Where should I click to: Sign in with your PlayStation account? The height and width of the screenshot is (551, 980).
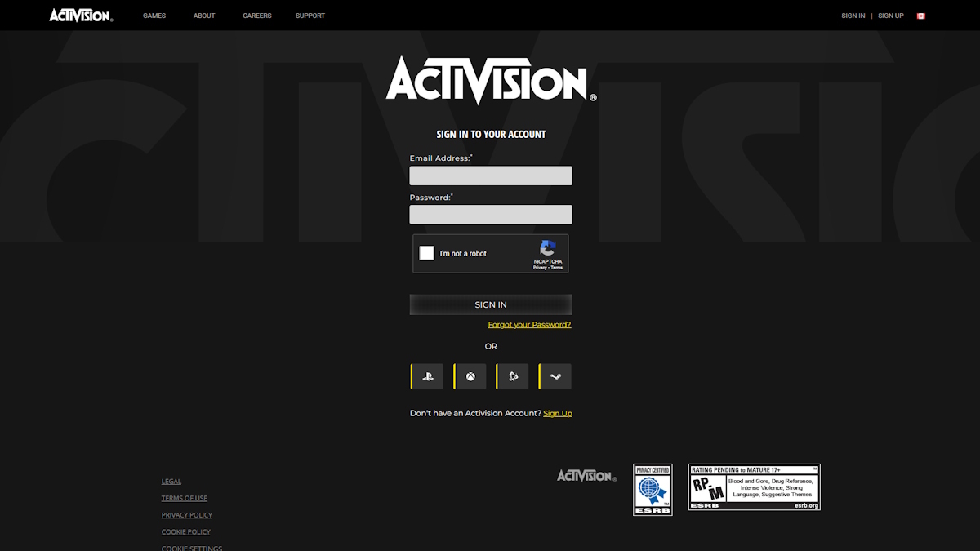coord(426,376)
